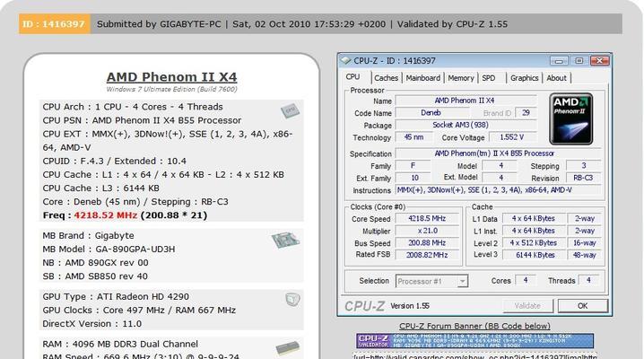Click the greyed Validate button
The image size is (644, 359).
pos(527,306)
